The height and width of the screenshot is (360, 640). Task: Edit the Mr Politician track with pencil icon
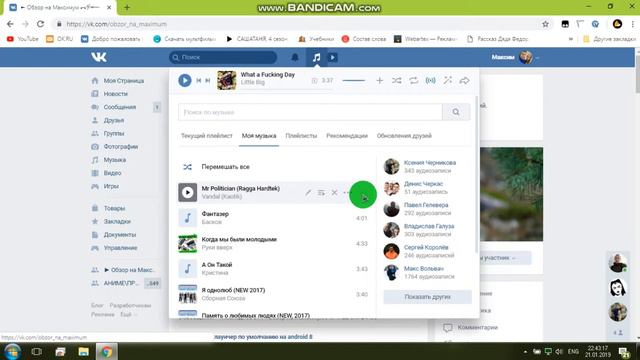(308, 192)
